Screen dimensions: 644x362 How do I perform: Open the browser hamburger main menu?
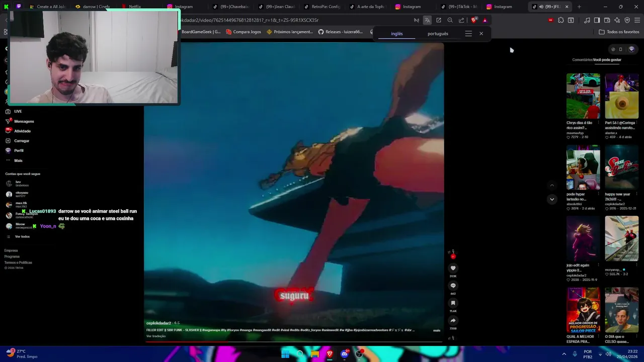pos(637,20)
